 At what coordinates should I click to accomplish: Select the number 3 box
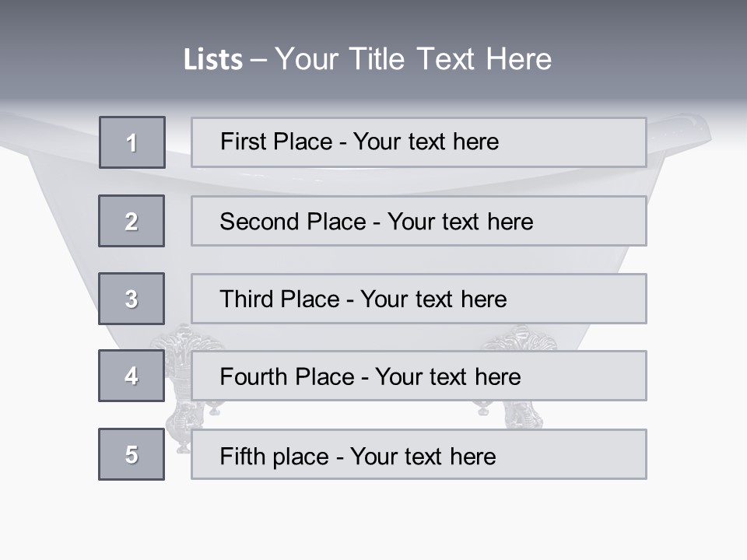[x=132, y=299]
